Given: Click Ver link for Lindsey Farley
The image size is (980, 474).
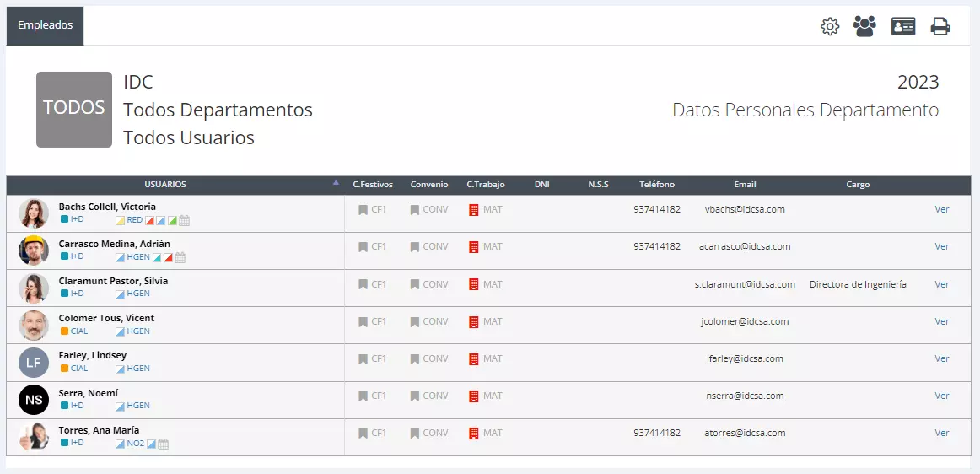Looking at the screenshot, I should 942,359.
